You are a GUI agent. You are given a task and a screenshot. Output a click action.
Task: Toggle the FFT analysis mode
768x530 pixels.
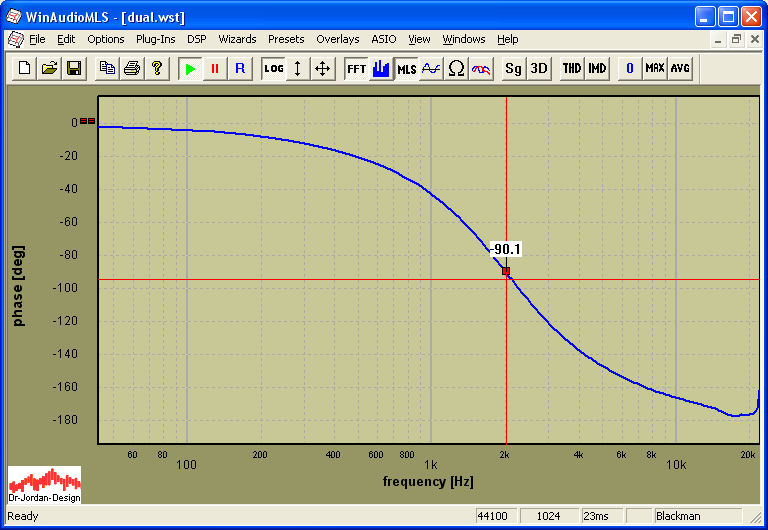click(356, 68)
